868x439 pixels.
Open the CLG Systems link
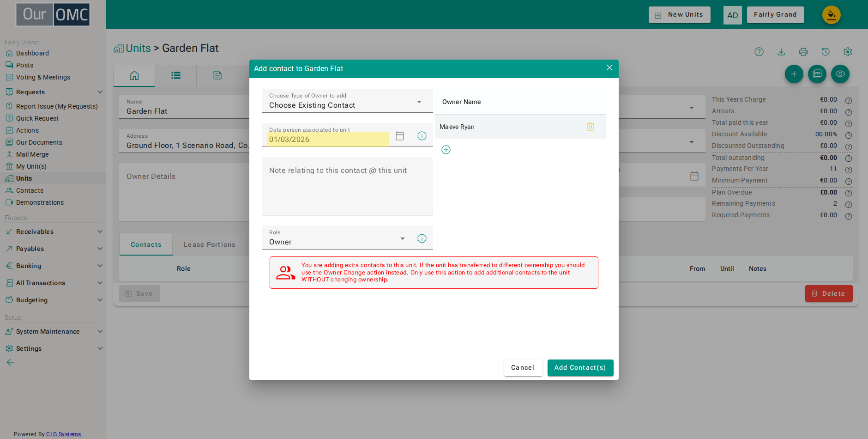coord(63,434)
